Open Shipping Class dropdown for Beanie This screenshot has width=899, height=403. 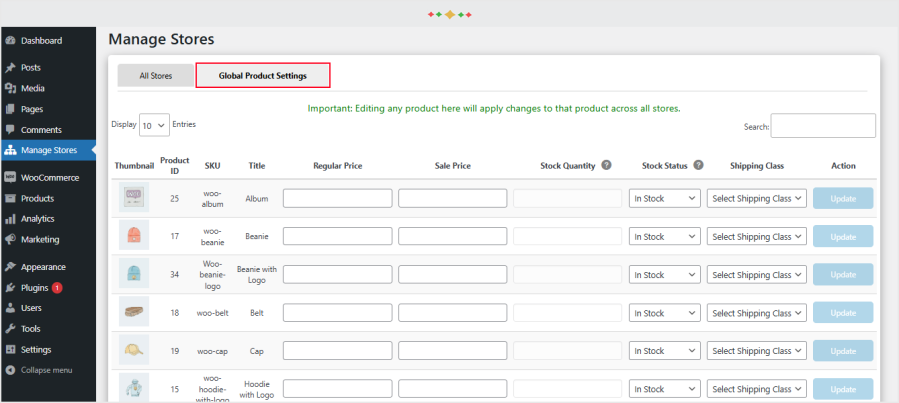757,237
